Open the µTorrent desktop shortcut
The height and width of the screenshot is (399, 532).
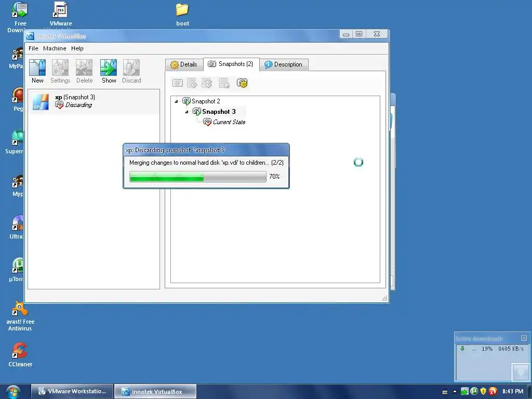tap(17, 270)
